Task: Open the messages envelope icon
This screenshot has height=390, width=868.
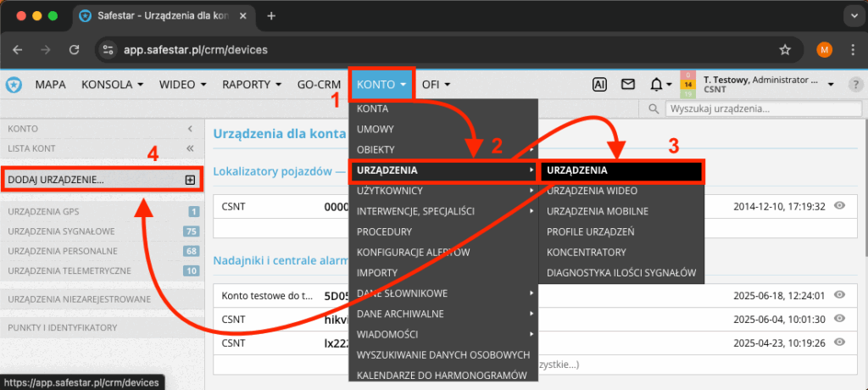Action: [x=628, y=85]
